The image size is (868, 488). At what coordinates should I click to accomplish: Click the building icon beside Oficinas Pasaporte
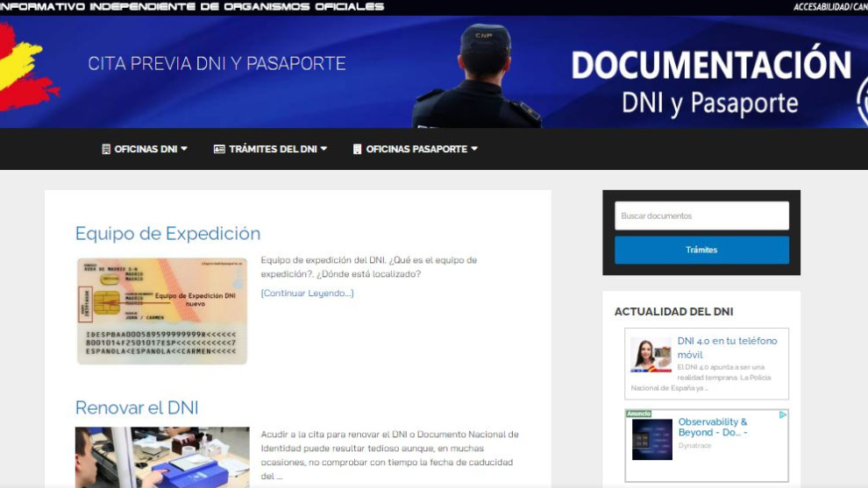tap(357, 149)
